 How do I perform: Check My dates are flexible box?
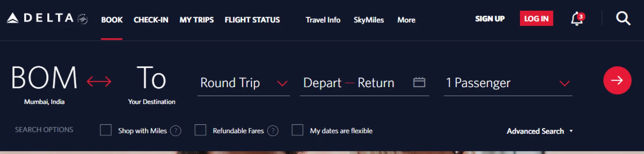click(x=297, y=130)
